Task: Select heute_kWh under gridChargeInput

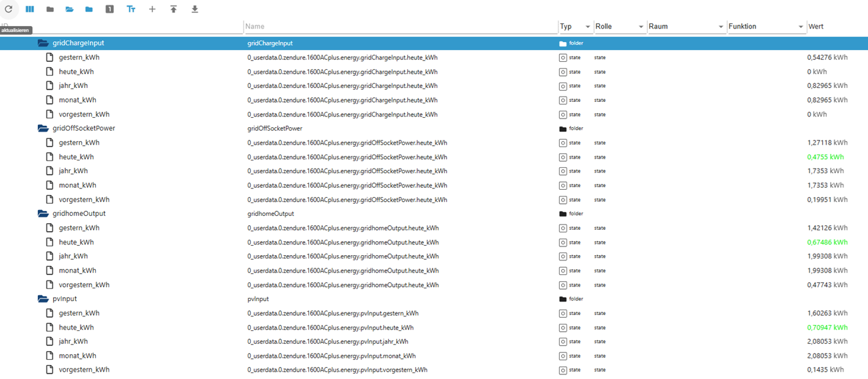Action: pos(76,72)
